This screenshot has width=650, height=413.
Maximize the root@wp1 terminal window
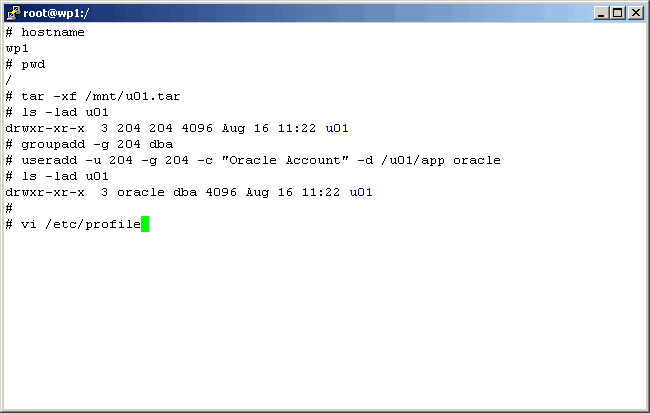[618, 13]
